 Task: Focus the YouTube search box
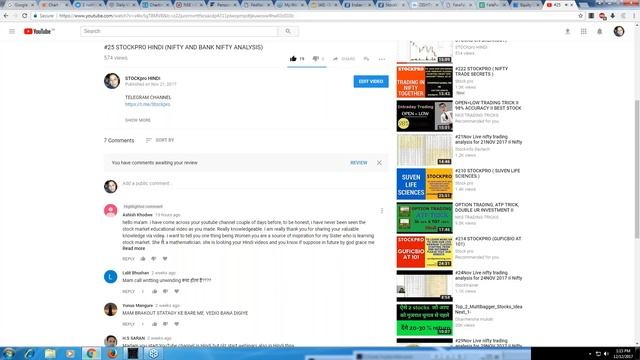click(179, 31)
